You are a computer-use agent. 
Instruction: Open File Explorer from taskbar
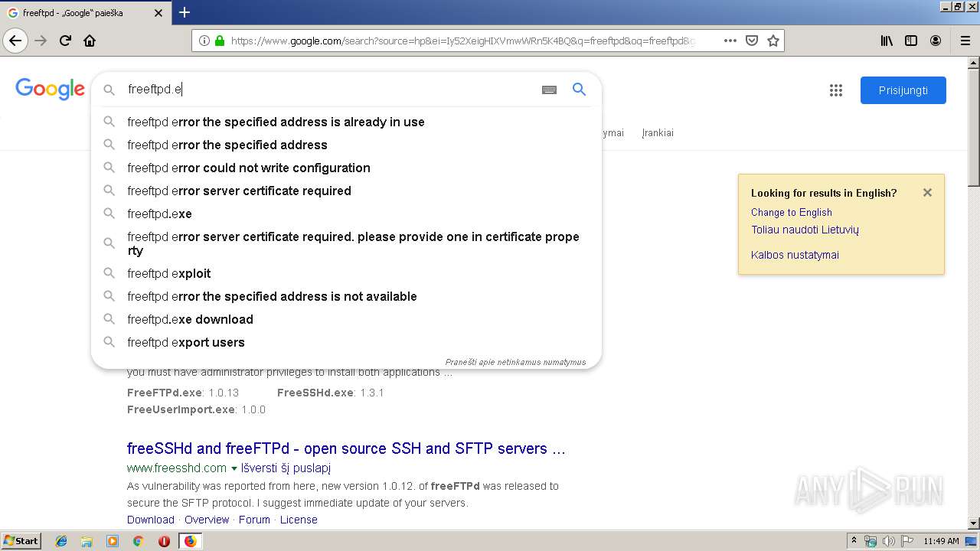click(87, 541)
